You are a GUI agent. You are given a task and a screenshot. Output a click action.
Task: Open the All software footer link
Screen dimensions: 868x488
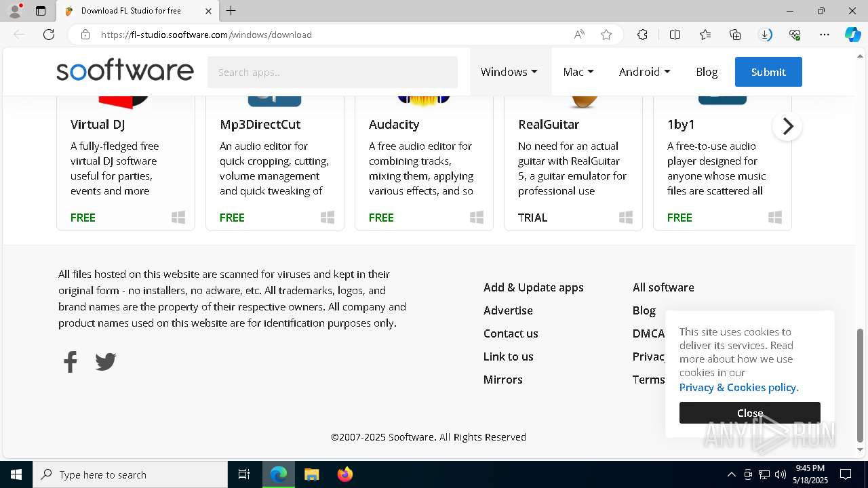pos(663,287)
